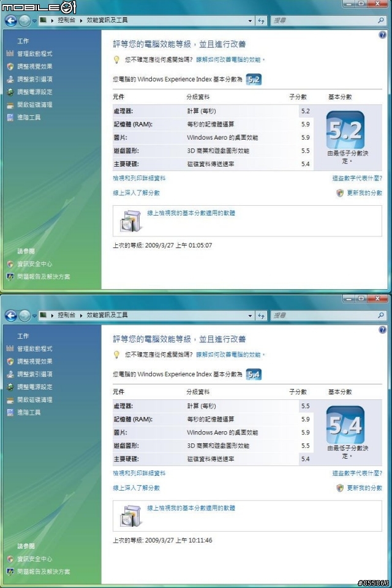Open the recent pages dropdown in the 5.4 score window
Screen dimensions: 392x588
coord(34,316)
